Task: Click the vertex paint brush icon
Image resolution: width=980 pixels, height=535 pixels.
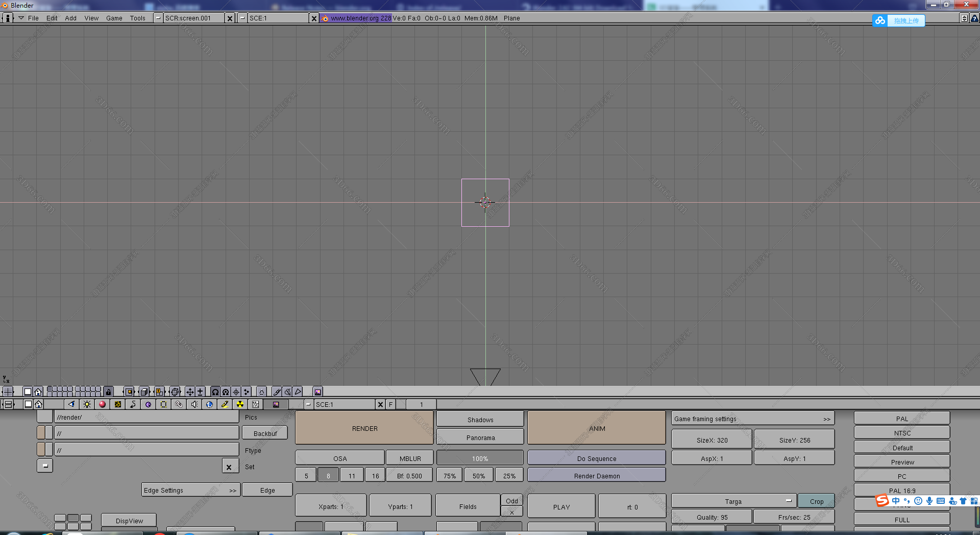Action: coord(277,392)
